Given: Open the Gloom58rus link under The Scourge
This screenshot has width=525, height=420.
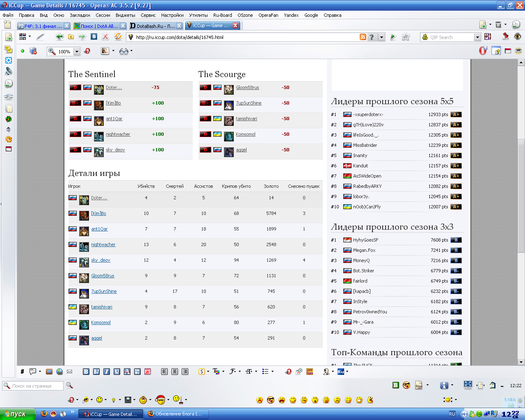Looking at the screenshot, I should (x=247, y=87).
